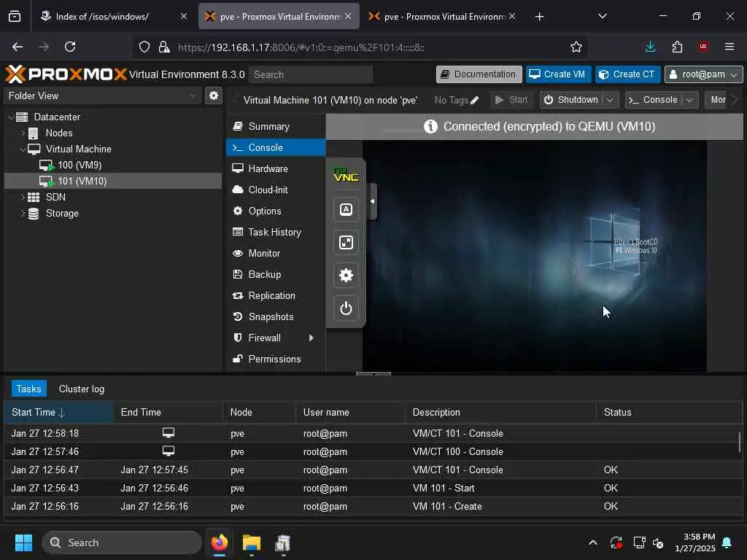This screenshot has width=747, height=560.
Task: Open File Explorer from the taskbar
Action: pos(251,542)
